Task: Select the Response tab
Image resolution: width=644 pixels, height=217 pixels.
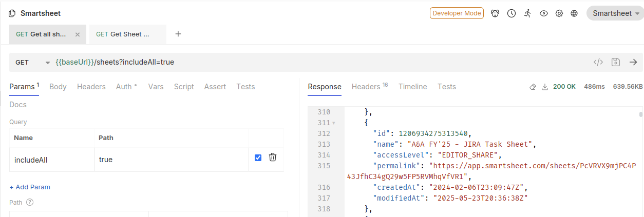Action: pos(325,87)
